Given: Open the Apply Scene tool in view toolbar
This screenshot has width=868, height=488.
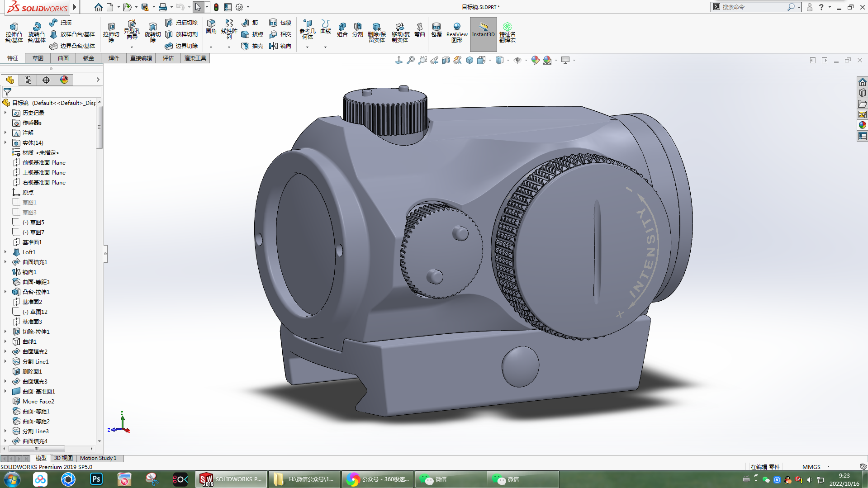Looking at the screenshot, I should click(547, 60).
